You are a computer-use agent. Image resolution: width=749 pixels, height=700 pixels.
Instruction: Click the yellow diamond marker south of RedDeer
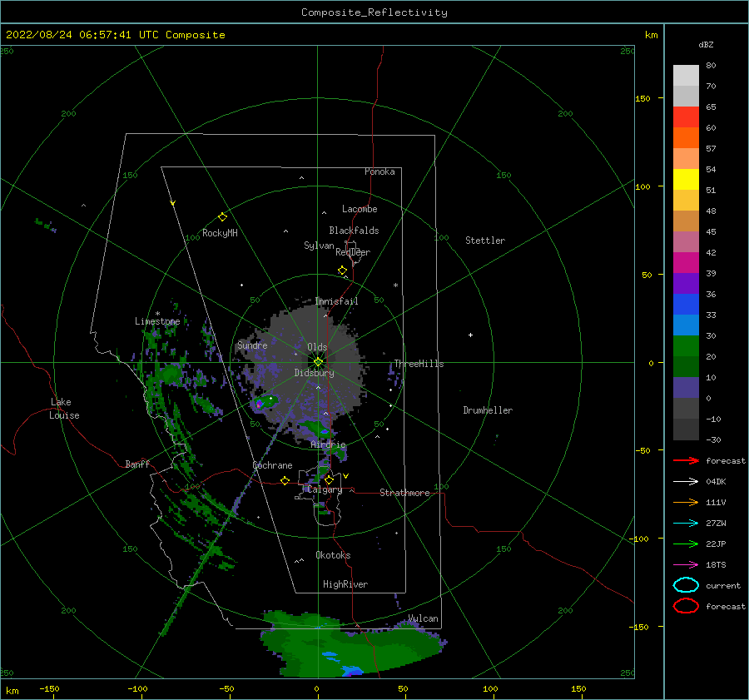(x=343, y=271)
